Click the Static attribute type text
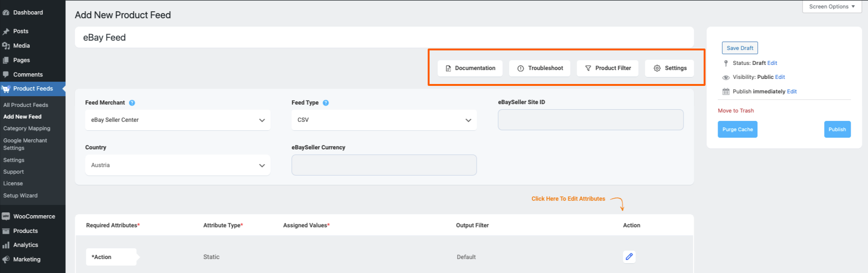The height and width of the screenshot is (273, 868). coord(212,257)
